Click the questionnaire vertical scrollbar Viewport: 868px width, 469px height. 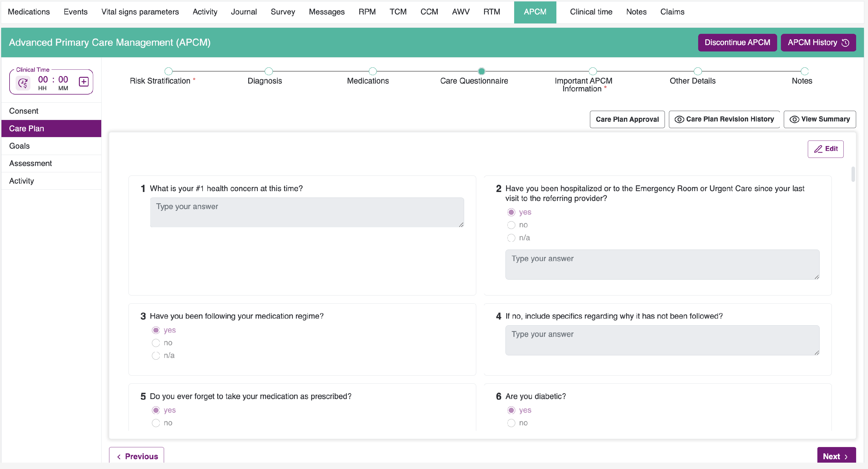pos(853,174)
